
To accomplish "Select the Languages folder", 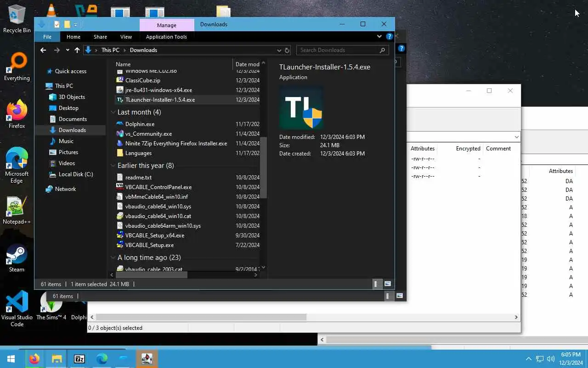I will point(138,153).
